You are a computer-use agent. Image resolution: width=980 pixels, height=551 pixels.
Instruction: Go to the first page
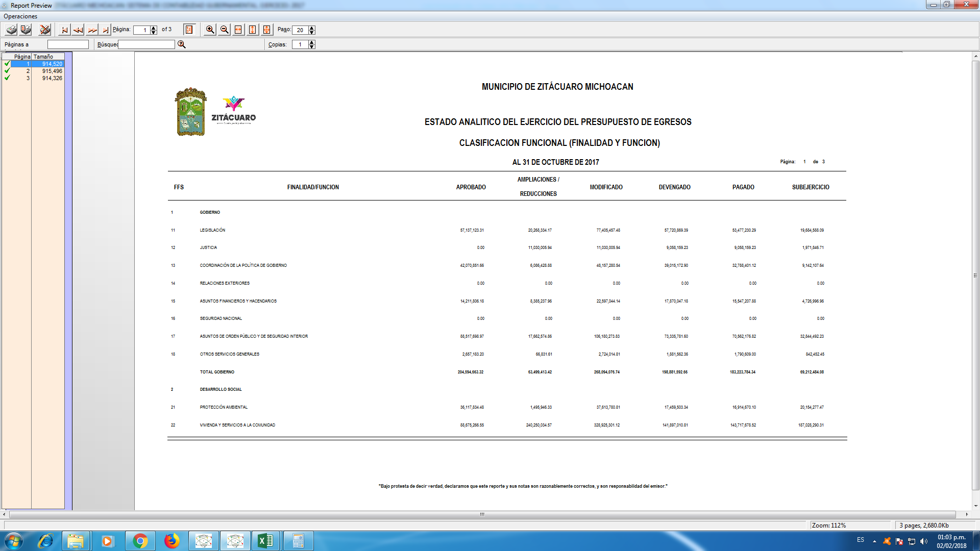(x=64, y=30)
